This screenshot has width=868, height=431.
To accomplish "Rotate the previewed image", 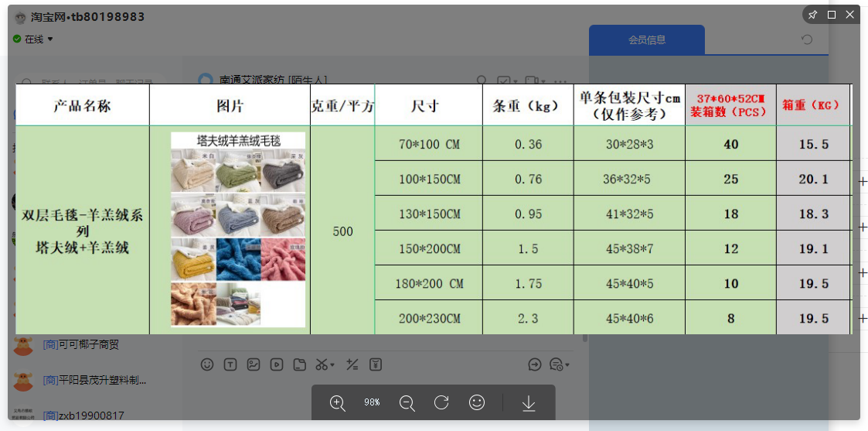I will click(x=441, y=402).
